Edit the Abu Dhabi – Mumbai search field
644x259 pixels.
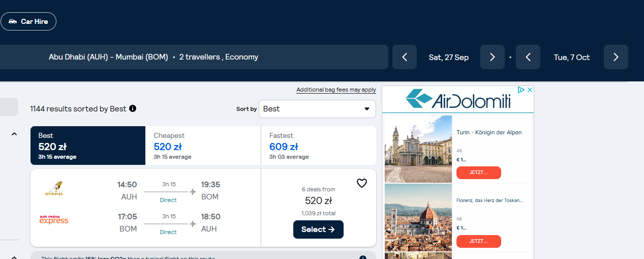[x=194, y=57]
